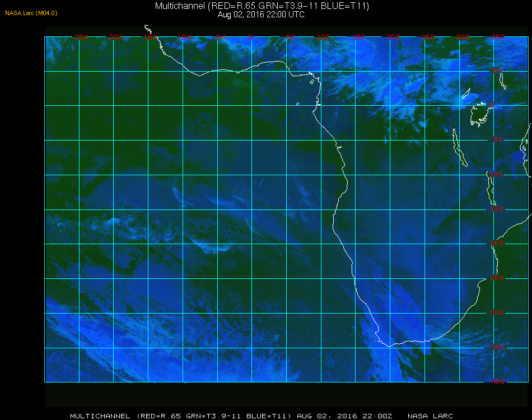Image resolution: width=532 pixels, height=420 pixels.
Task: Click the 20S latitude label
Action: 497,243
